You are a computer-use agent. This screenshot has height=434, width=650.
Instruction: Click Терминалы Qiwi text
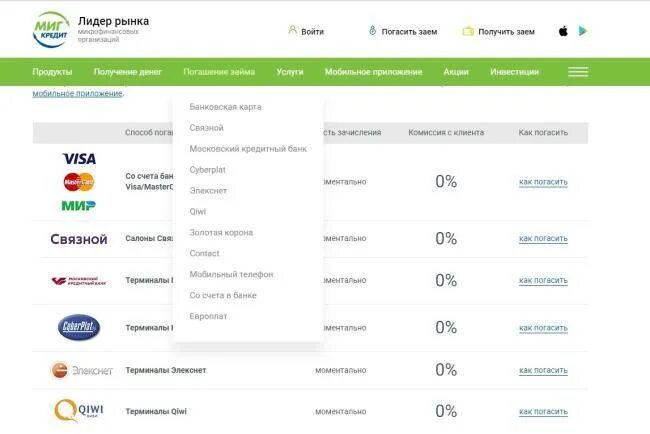pos(156,412)
